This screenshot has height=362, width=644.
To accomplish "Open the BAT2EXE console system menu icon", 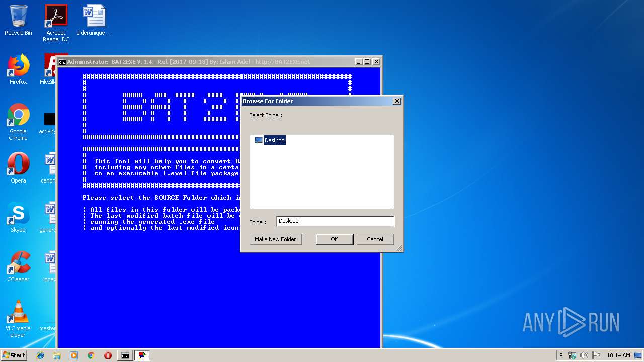I will 62,62.
